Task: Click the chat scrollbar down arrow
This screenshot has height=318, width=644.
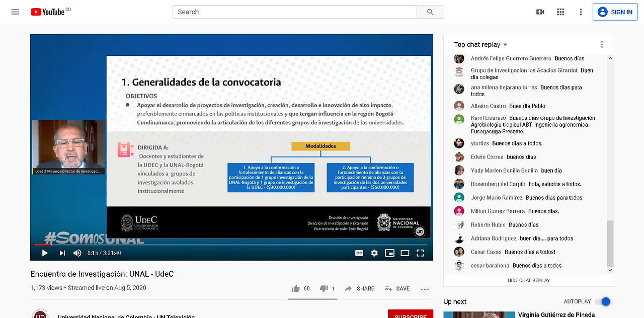Action: point(610,270)
